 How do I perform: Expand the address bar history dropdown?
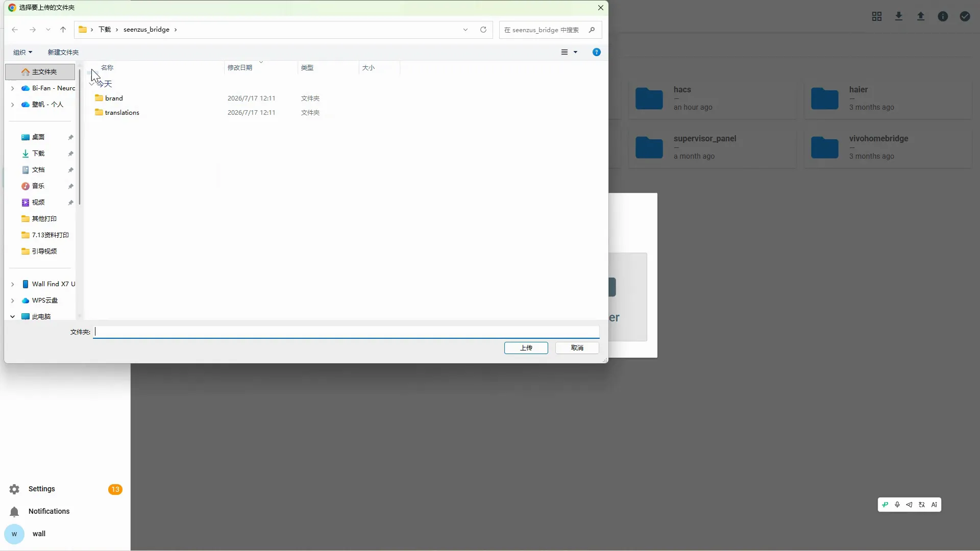[x=465, y=30]
